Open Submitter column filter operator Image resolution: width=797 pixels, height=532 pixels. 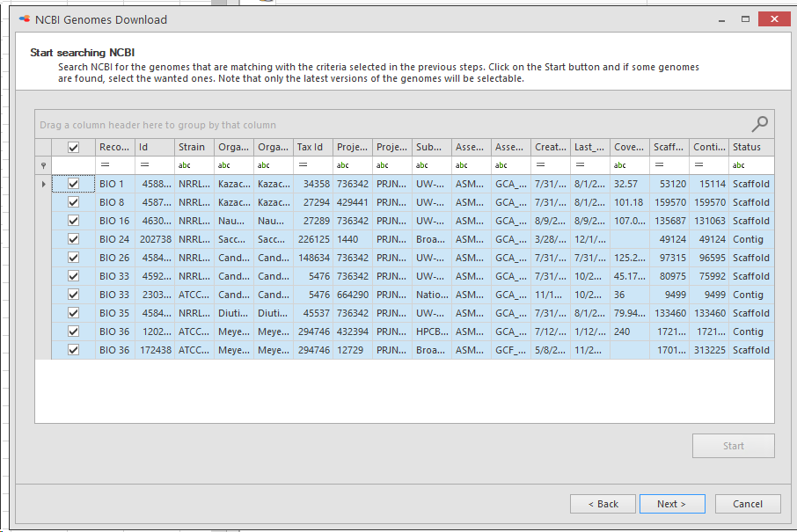(x=422, y=165)
